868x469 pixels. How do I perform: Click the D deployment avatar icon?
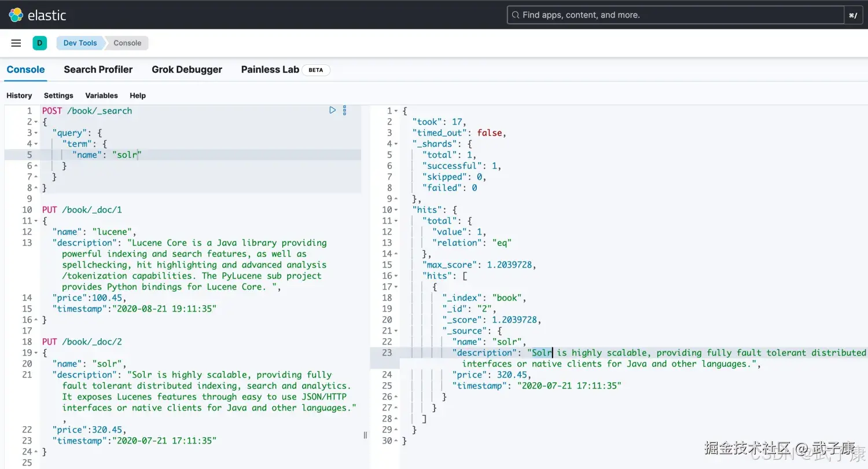click(39, 43)
